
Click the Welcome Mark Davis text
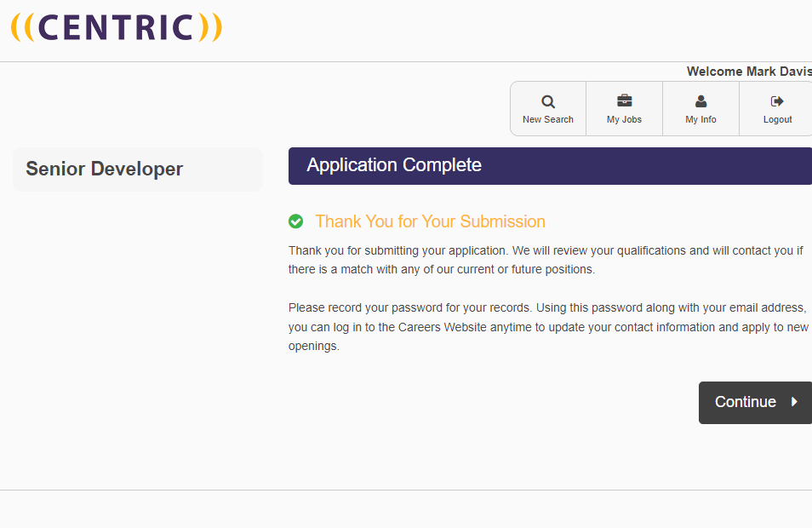(748, 72)
